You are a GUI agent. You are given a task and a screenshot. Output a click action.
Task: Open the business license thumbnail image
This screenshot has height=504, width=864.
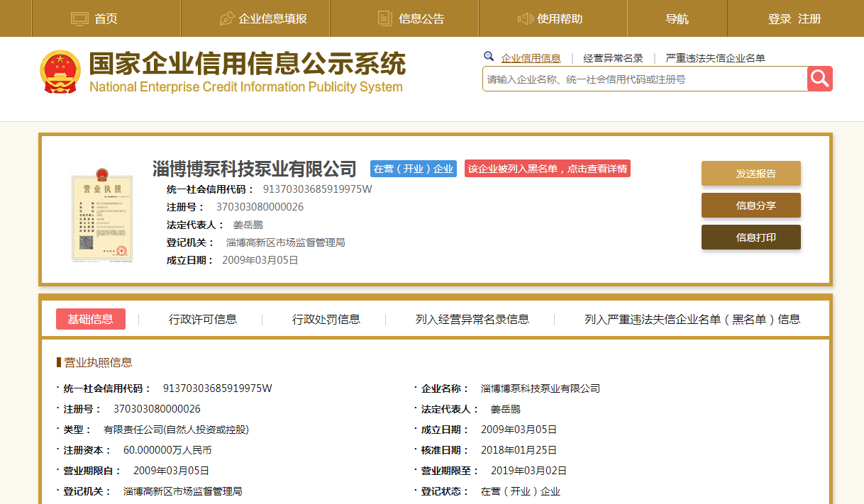click(101, 215)
